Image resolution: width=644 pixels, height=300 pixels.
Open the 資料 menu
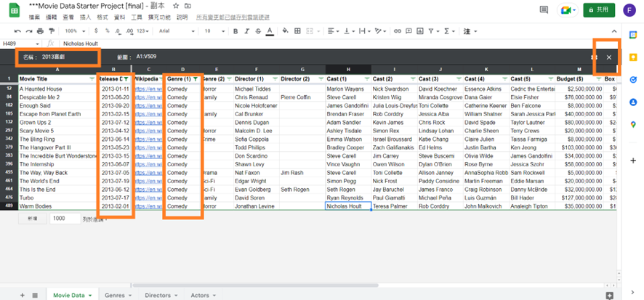click(119, 17)
